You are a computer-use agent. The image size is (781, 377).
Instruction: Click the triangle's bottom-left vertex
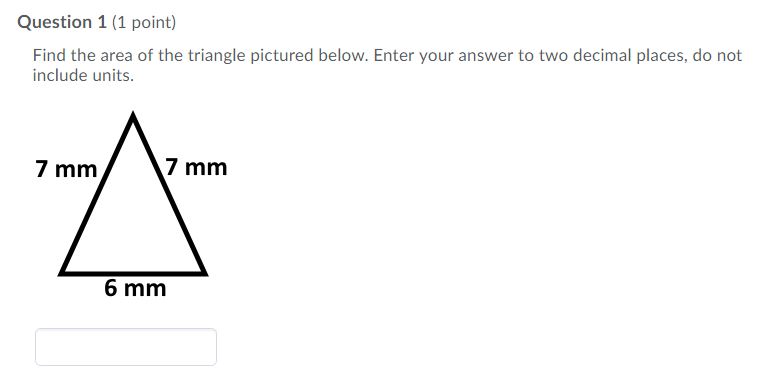[x=62, y=272]
